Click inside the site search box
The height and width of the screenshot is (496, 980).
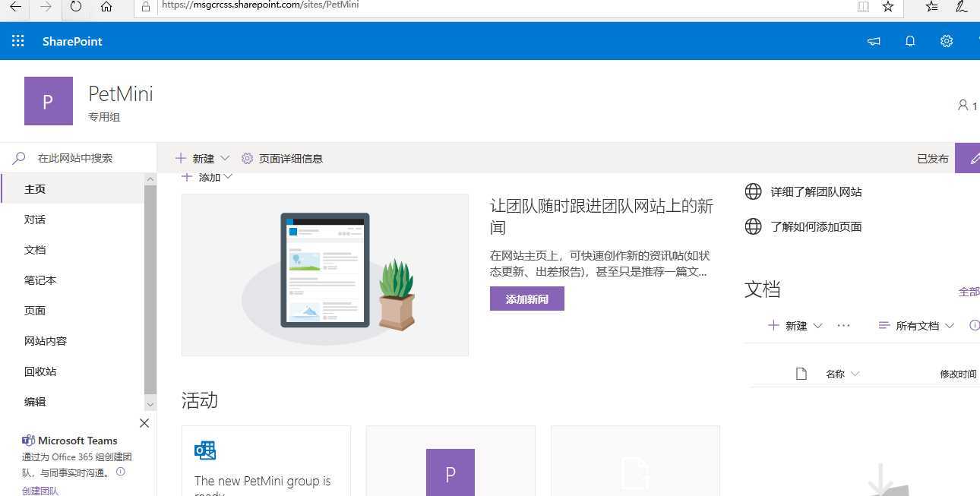(x=76, y=158)
